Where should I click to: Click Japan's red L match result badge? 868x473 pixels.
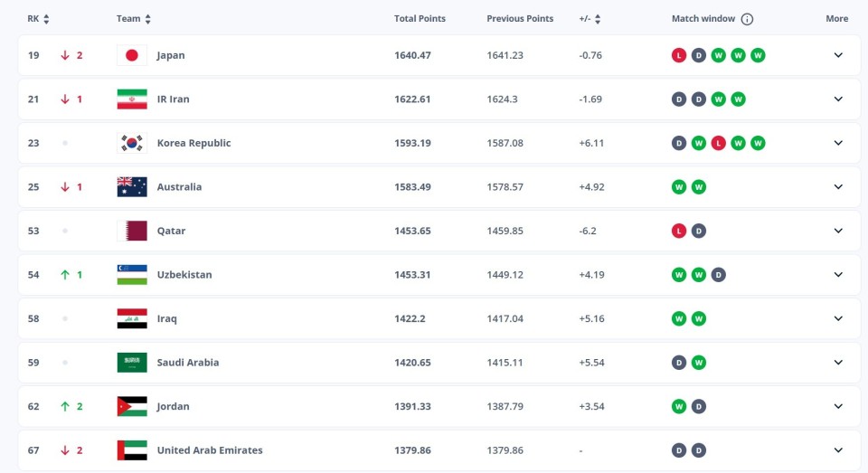(678, 55)
